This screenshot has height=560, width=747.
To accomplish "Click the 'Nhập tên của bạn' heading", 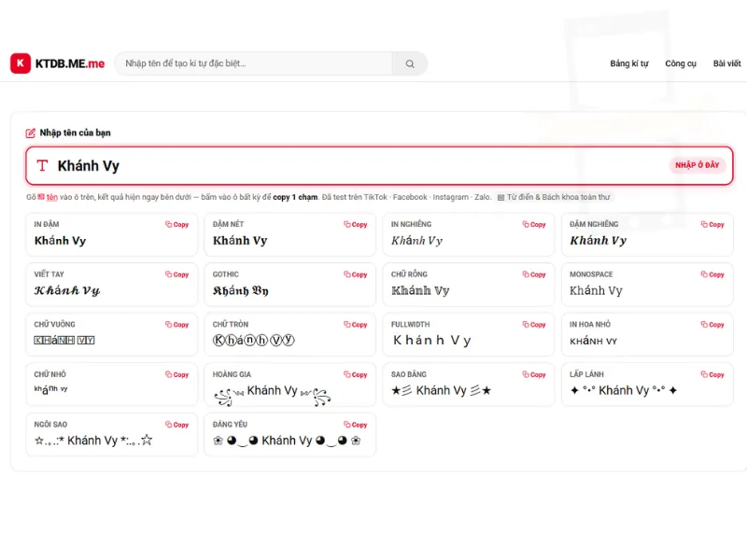I will [x=76, y=133].
